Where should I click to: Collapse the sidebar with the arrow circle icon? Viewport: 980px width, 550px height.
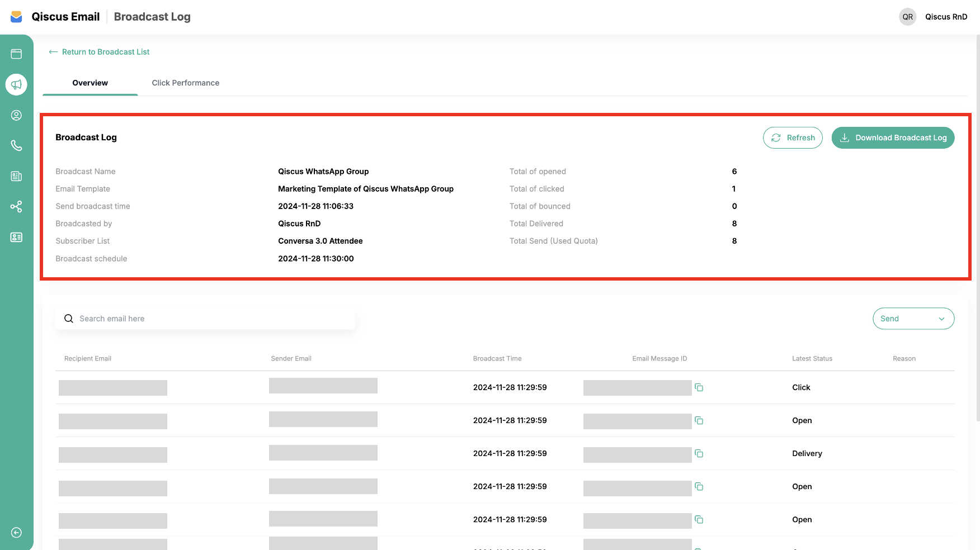pos(16,533)
